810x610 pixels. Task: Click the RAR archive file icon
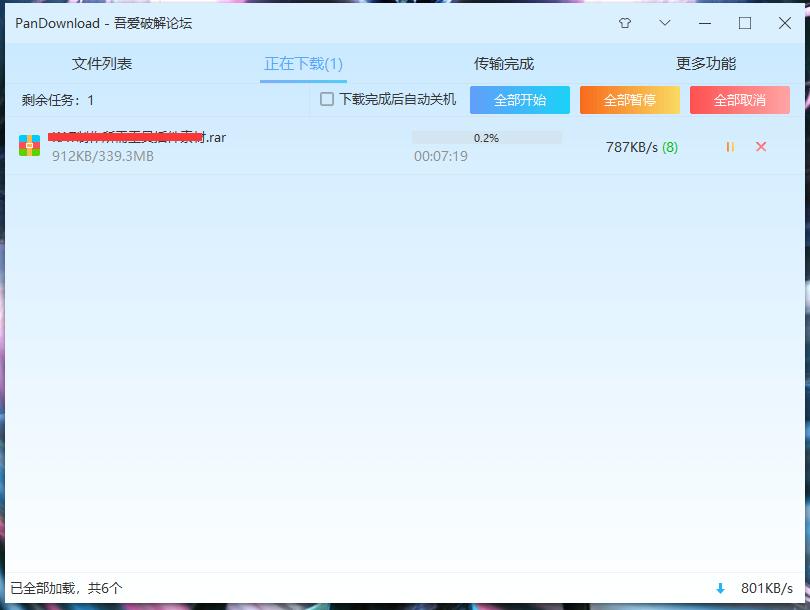[29, 146]
